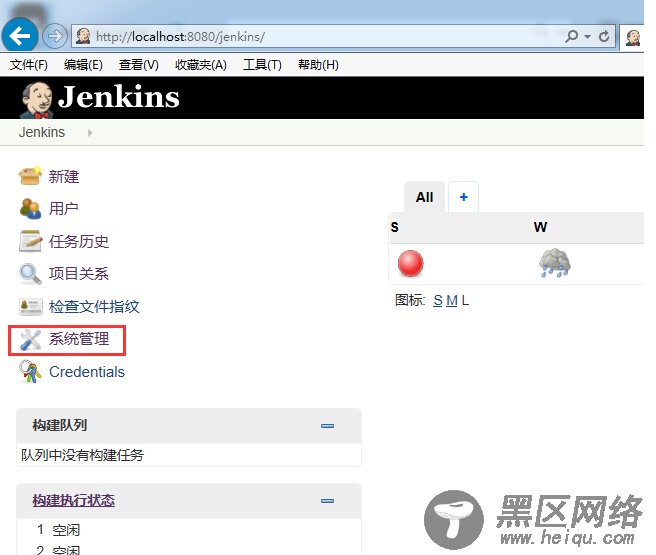The height and width of the screenshot is (555, 656).
Task: Click the 任务历史 notepad icon
Action: pos(30,241)
